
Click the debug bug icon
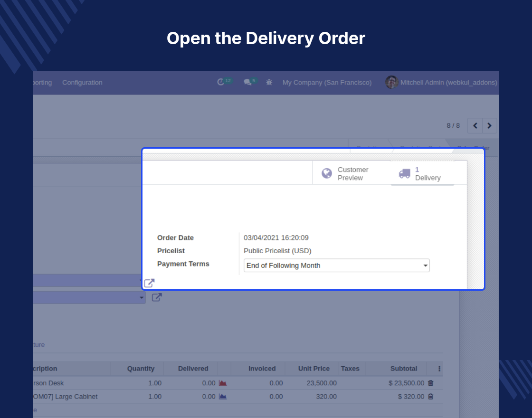pos(269,82)
